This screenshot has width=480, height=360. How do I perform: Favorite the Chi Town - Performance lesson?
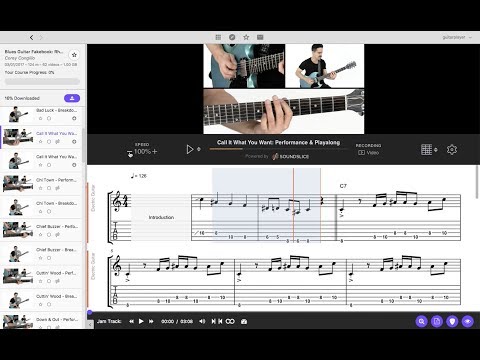41,188
